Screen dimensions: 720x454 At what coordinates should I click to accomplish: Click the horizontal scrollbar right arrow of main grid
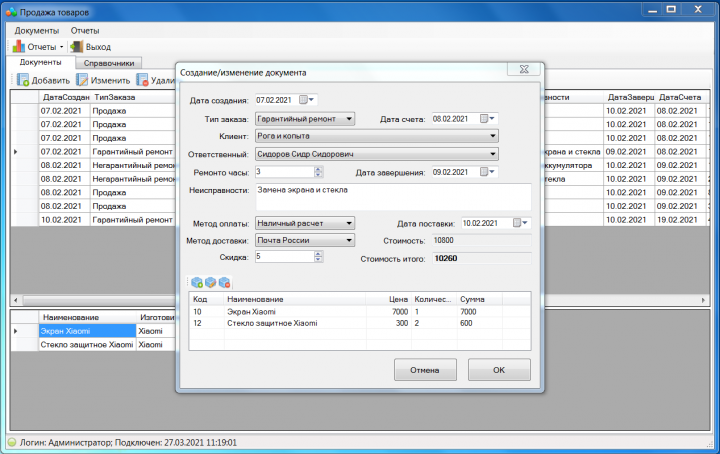click(x=703, y=300)
